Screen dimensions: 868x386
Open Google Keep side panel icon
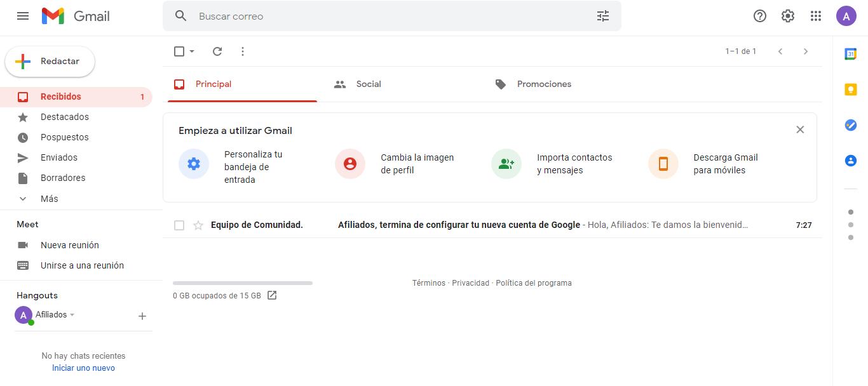coord(851,90)
